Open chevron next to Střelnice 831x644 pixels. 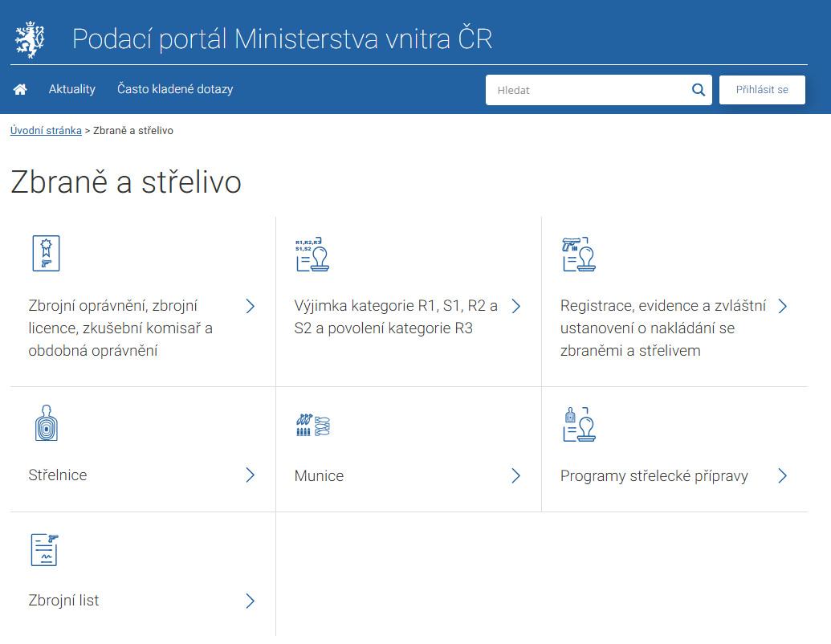click(x=250, y=475)
